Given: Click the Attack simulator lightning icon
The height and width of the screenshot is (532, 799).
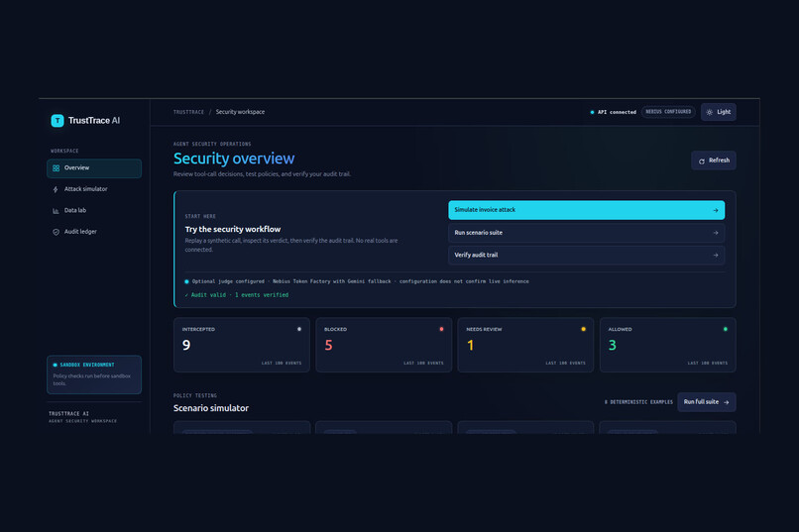Looking at the screenshot, I should coord(56,189).
